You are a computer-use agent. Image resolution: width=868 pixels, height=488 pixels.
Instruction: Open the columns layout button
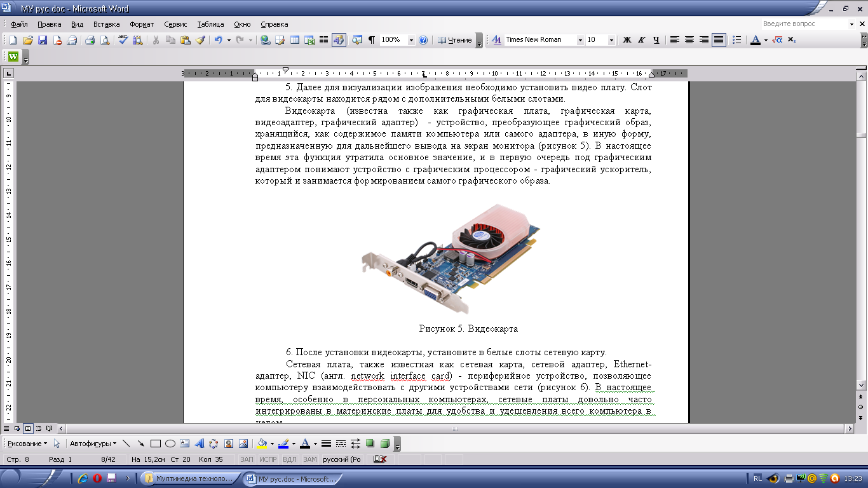click(x=323, y=40)
